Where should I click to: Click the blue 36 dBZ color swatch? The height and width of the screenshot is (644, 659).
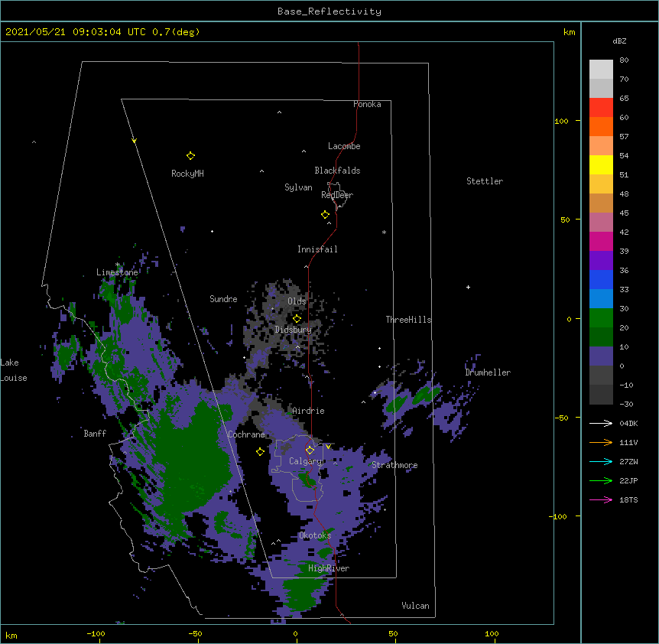601,279
